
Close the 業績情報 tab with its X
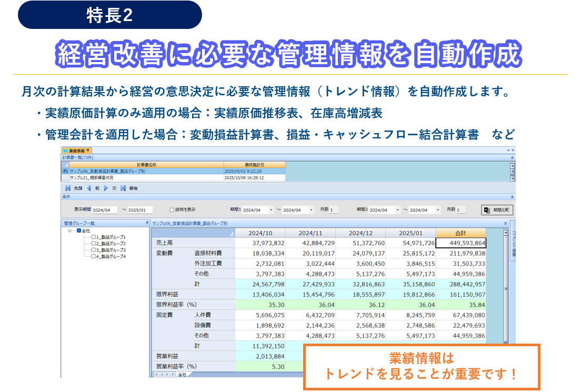coord(88,150)
